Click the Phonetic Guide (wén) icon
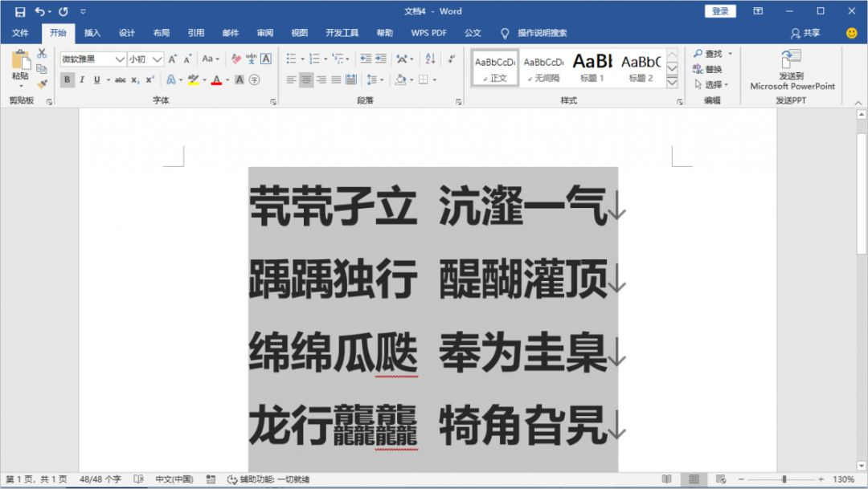Viewport: 868px width, 489px height. click(x=251, y=59)
